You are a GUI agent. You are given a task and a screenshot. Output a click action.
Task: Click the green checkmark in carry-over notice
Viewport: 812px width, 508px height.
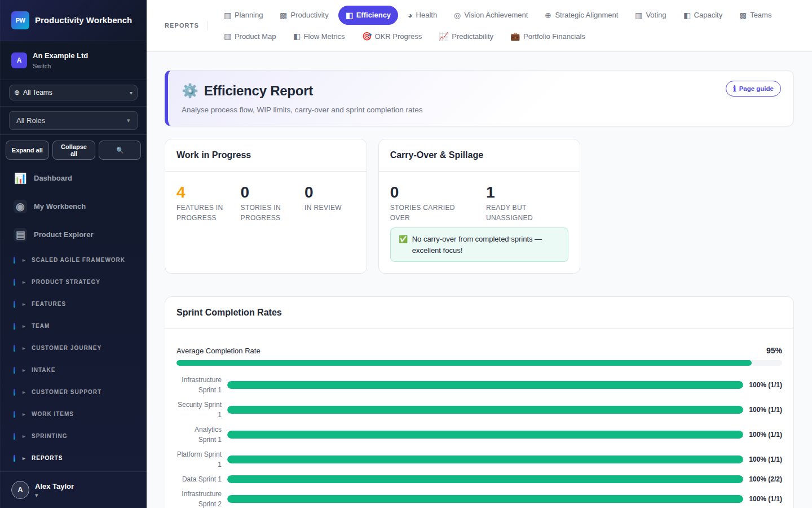403,239
